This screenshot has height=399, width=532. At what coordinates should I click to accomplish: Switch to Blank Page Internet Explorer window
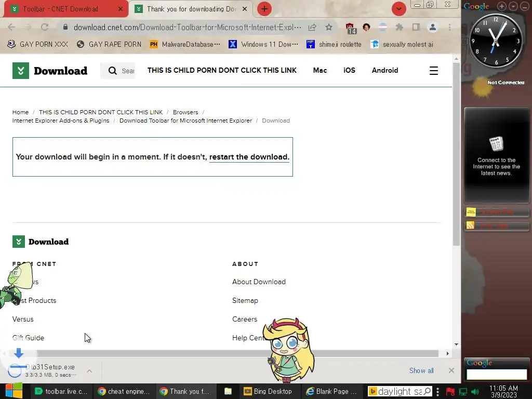[331, 391]
